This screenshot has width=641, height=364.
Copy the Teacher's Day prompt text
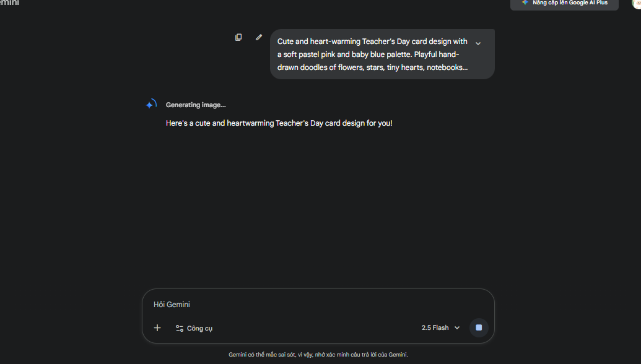point(238,37)
